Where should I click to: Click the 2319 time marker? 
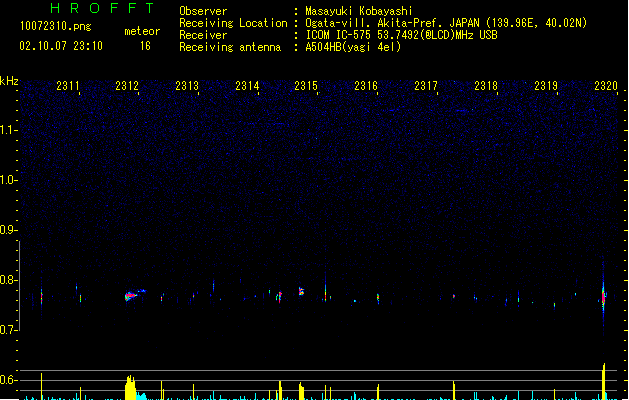pyautogui.click(x=546, y=86)
